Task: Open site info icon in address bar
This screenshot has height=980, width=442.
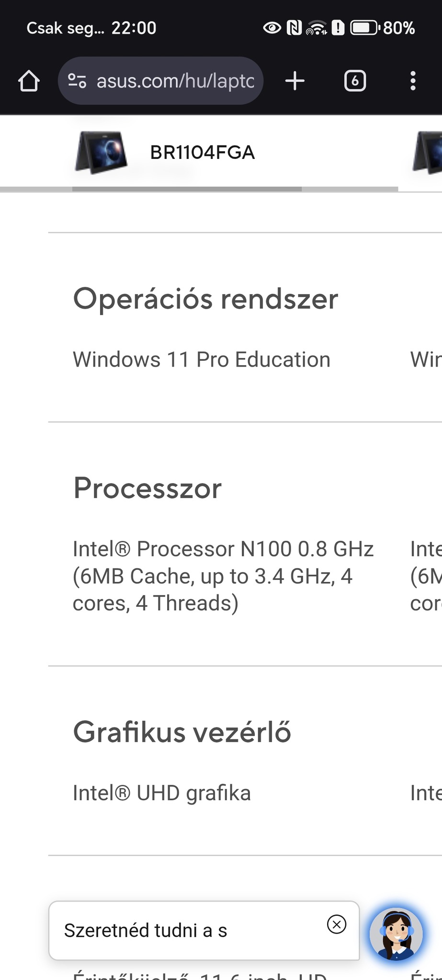Action: 77,81
